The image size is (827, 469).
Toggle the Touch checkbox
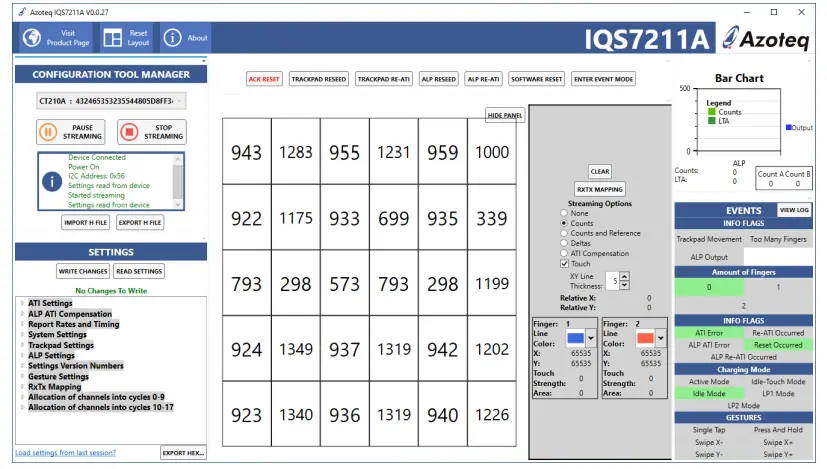[564, 264]
